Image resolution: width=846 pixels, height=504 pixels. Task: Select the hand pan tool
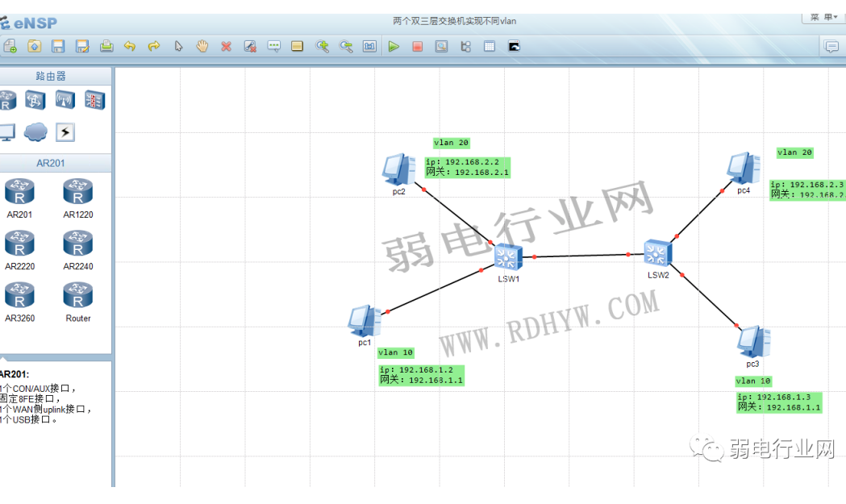click(202, 47)
